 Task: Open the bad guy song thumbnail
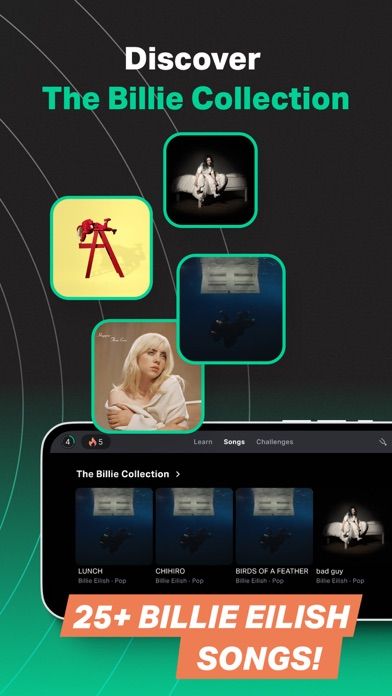pos(354,526)
